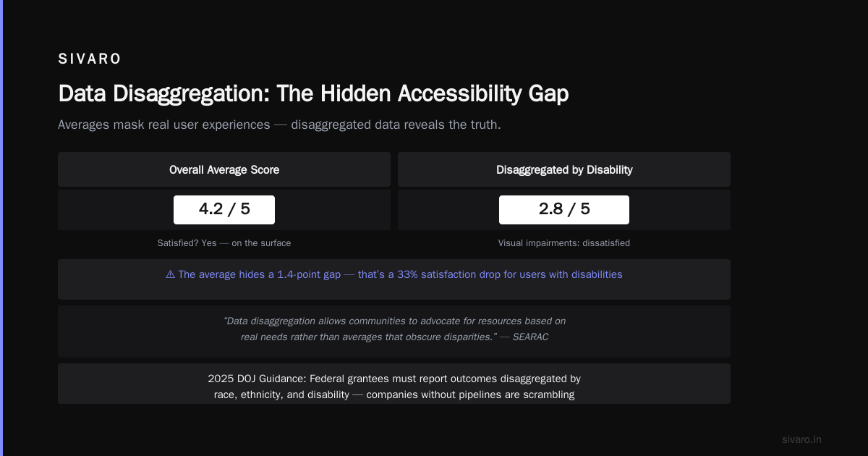Click the 4.2 / 5 score box
868x456 pixels.
coord(224,210)
